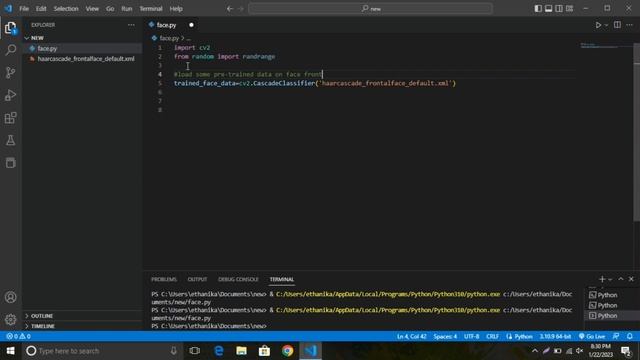Toggle primary side bar layout icon
This screenshot has height=360, width=640.
tap(538, 9)
